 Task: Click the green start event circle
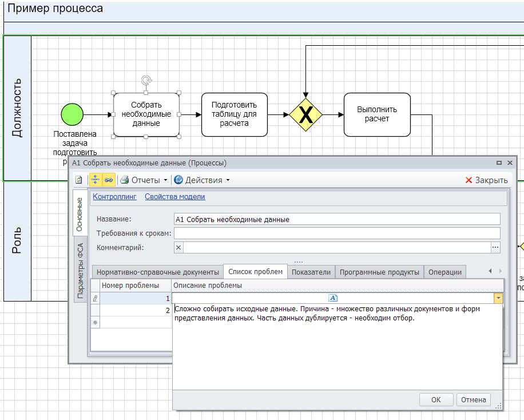click(x=72, y=114)
